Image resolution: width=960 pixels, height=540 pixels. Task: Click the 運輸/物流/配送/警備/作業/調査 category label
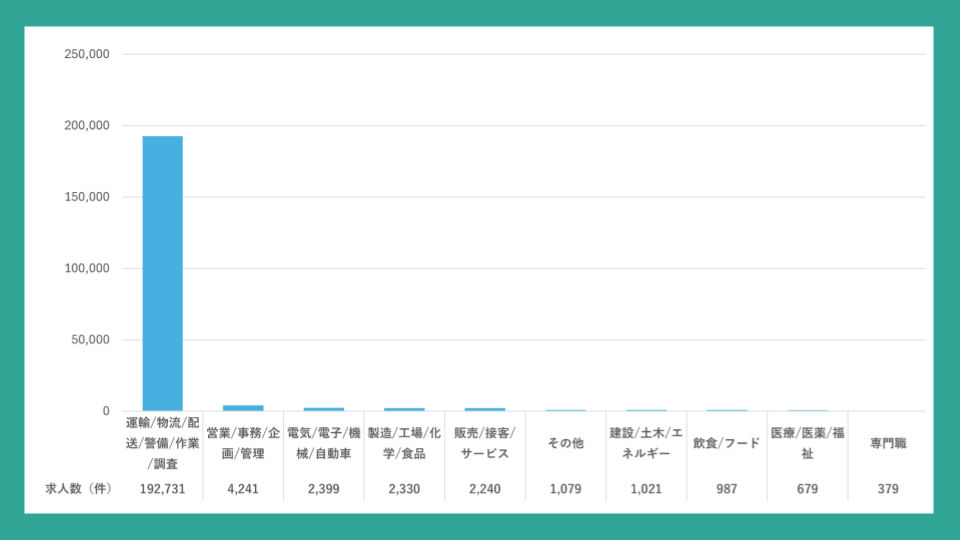click(x=162, y=443)
